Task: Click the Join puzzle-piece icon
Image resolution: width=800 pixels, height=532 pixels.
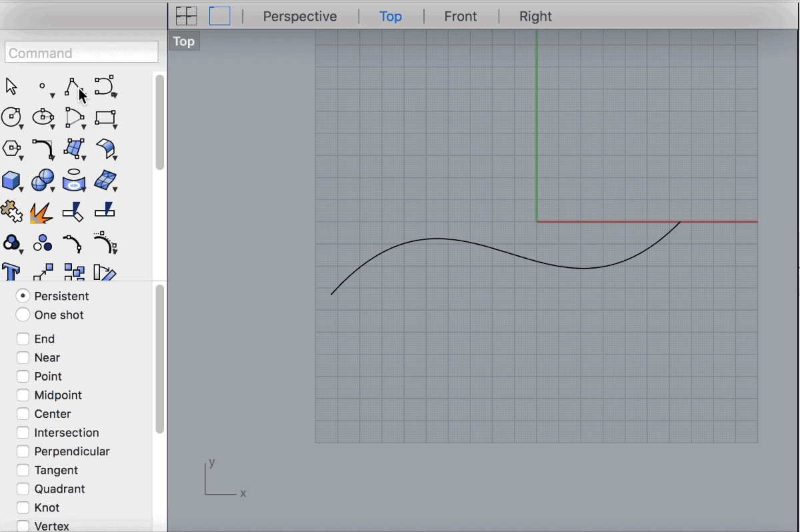Action: (x=11, y=212)
